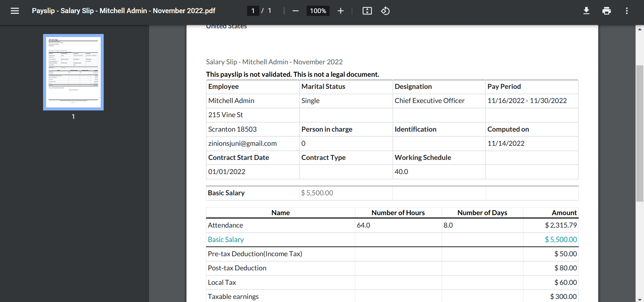The height and width of the screenshot is (302, 644).
Task: Toggle the sidebar with the hamburger menu icon
Action: point(14,11)
